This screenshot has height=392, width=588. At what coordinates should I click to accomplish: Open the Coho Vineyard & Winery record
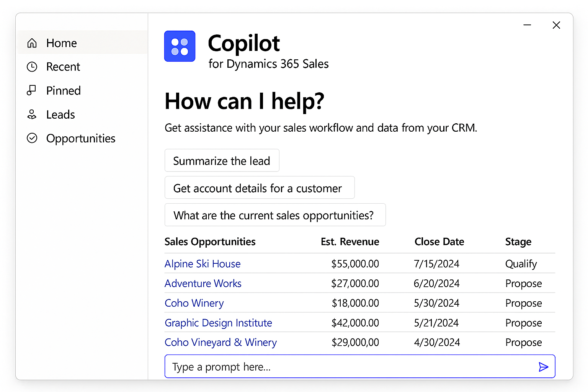click(220, 342)
